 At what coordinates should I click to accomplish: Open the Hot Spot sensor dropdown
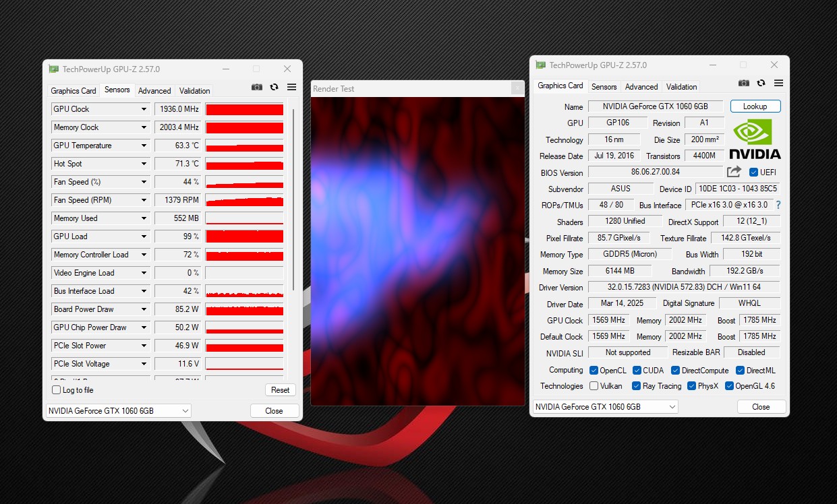pos(144,164)
